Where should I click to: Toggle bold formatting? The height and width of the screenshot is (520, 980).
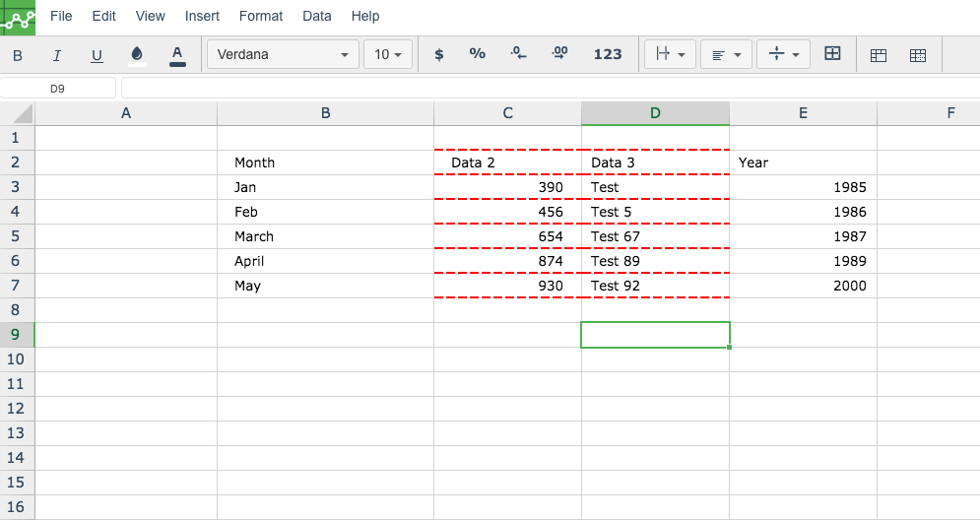point(18,55)
